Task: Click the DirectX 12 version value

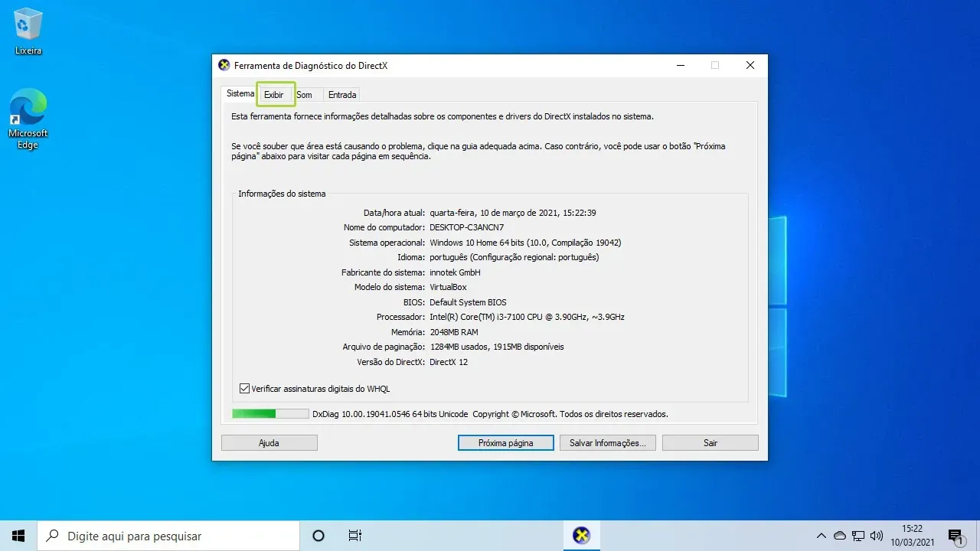Action: (x=449, y=362)
